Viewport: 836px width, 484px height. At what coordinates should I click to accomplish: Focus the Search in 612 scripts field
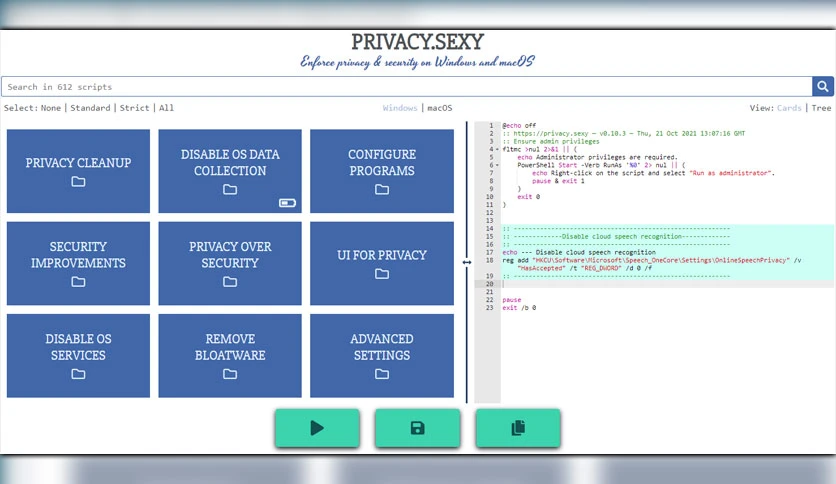pyautogui.click(x=407, y=86)
